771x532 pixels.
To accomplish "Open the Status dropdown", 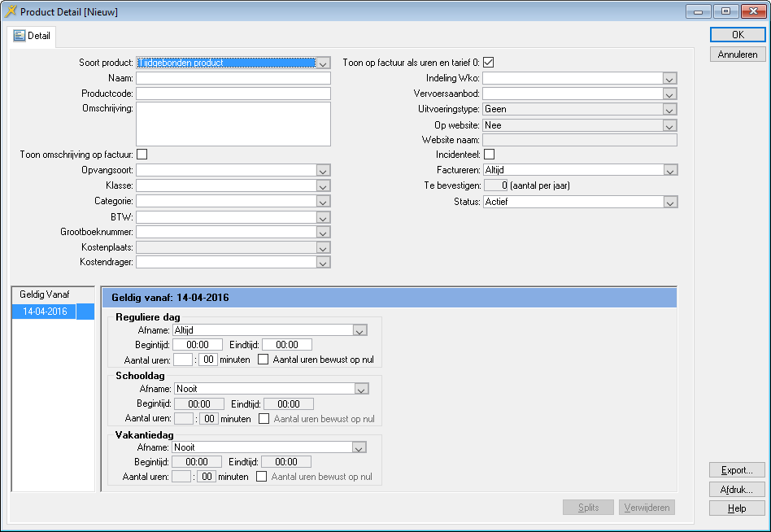I will coord(669,202).
